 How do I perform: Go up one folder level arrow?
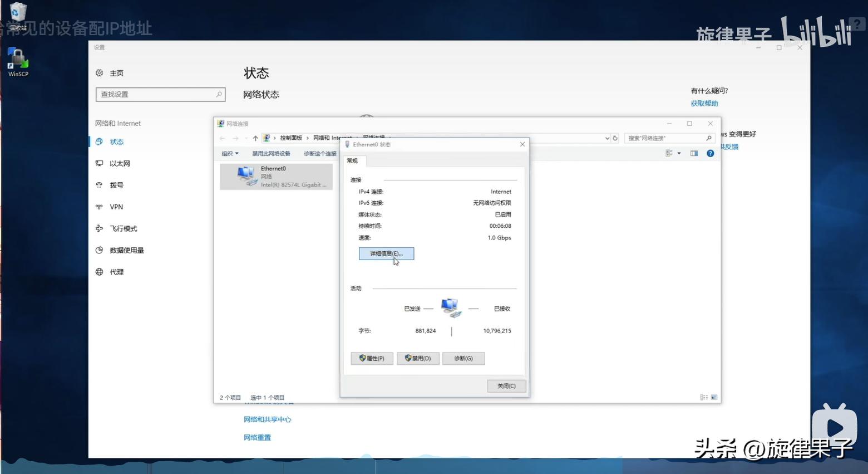point(255,138)
